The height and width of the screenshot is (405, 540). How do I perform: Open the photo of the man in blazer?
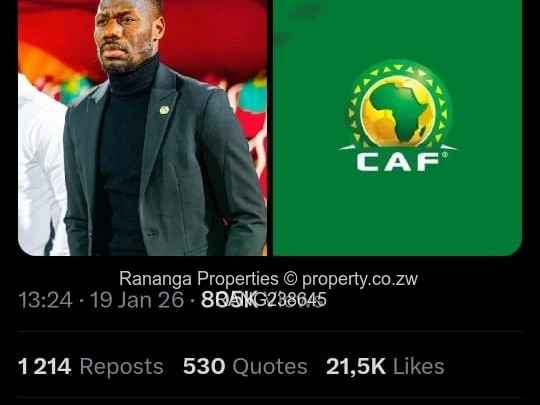click(142, 128)
